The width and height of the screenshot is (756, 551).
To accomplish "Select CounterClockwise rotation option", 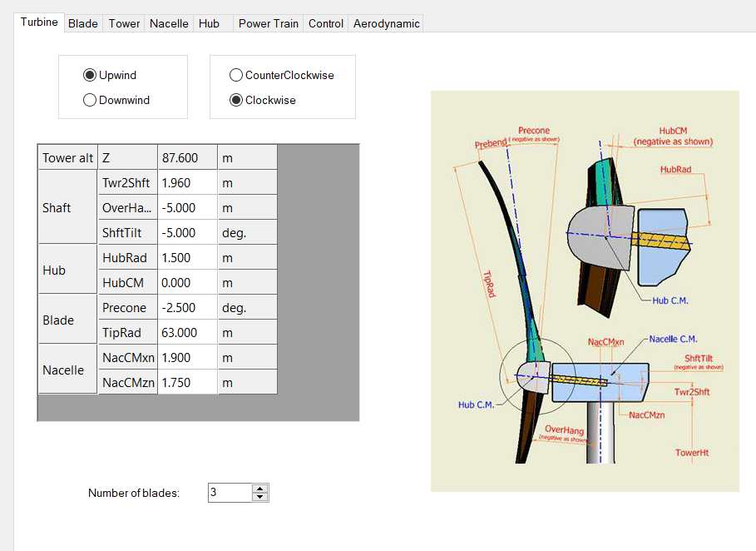I will pos(236,75).
